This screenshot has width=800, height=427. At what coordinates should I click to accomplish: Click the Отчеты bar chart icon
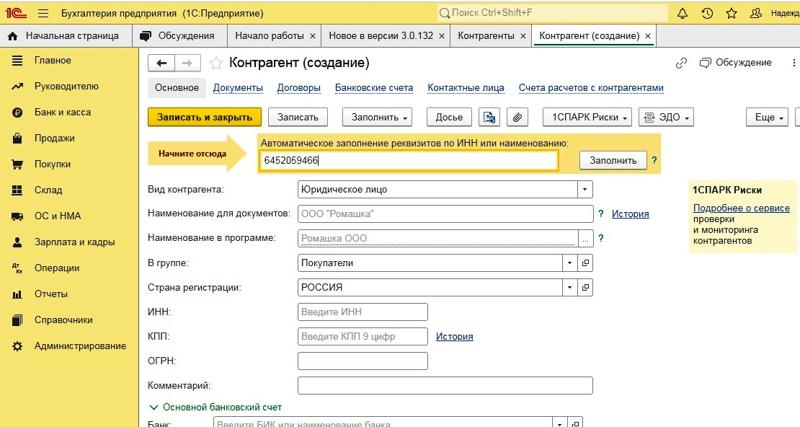coord(17,294)
